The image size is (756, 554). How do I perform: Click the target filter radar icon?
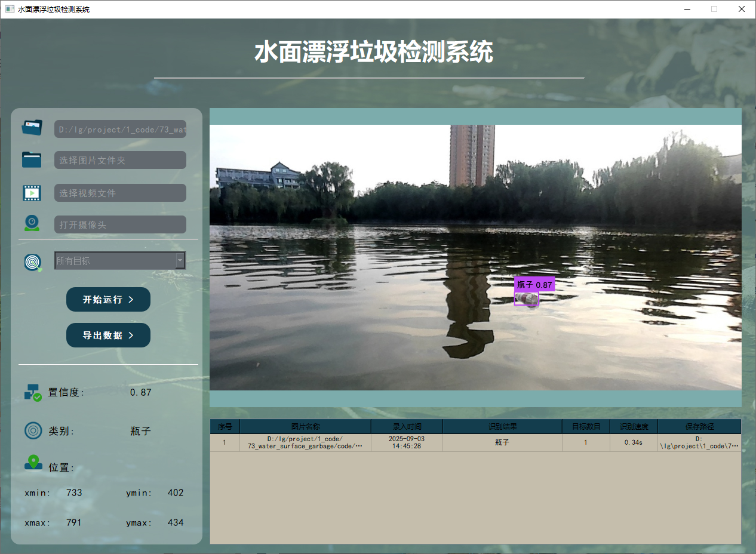pos(33,262)
